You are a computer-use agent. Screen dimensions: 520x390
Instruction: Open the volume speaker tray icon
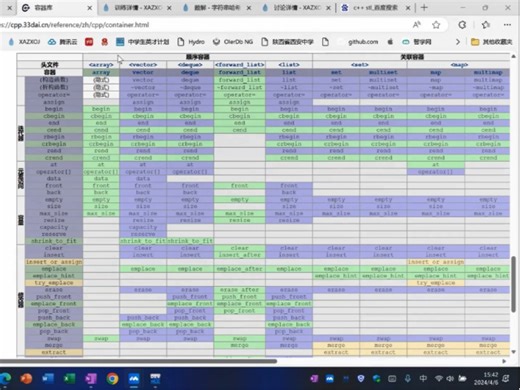tap(450, 378)
